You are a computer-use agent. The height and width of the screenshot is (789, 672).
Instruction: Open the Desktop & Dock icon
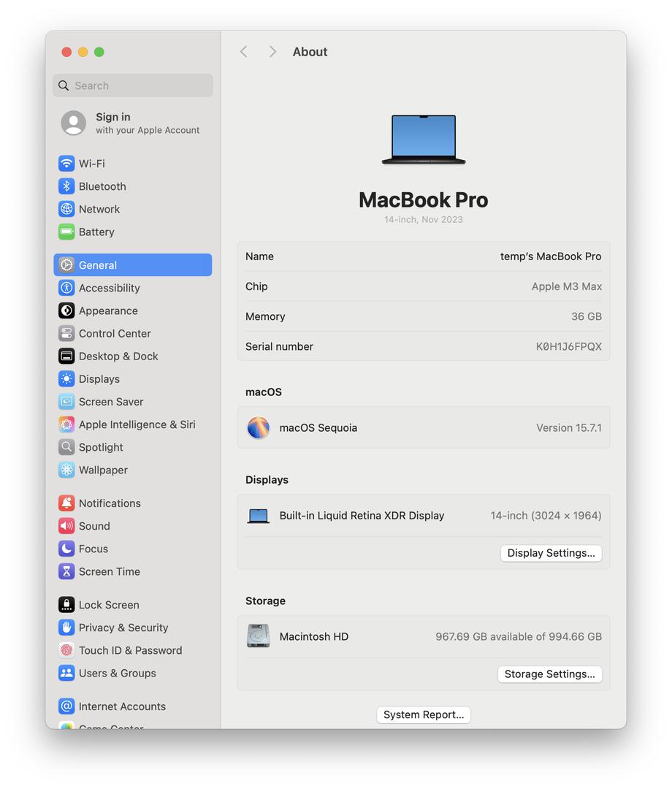(x=66, y=357)
